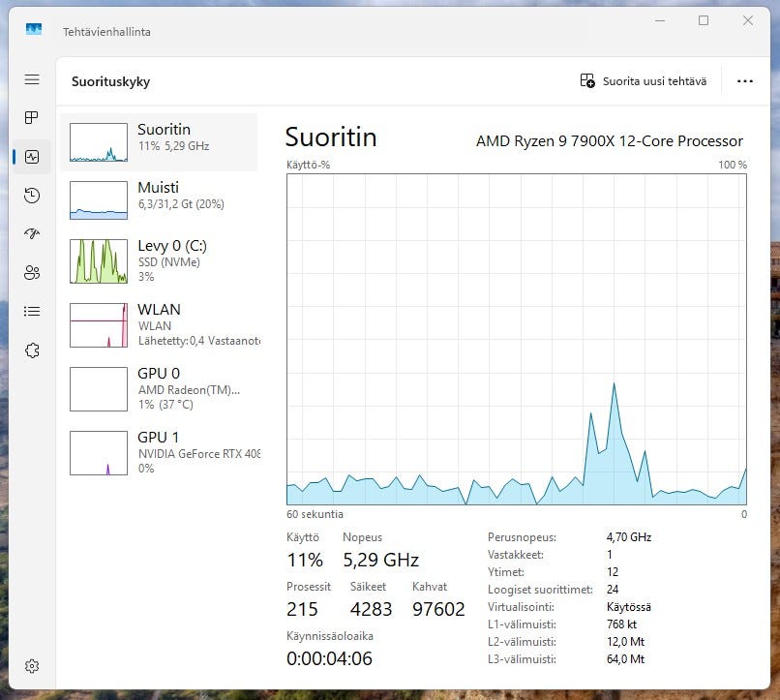Screen dimensions: 780x700
Task: Click the large CPU usage graph
Action: [x=517, y=339]
